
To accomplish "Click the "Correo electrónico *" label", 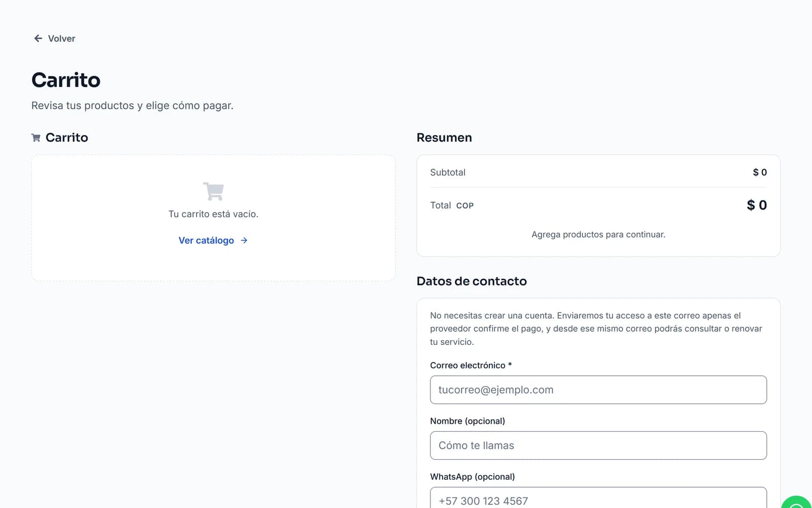I will [471, 365].
